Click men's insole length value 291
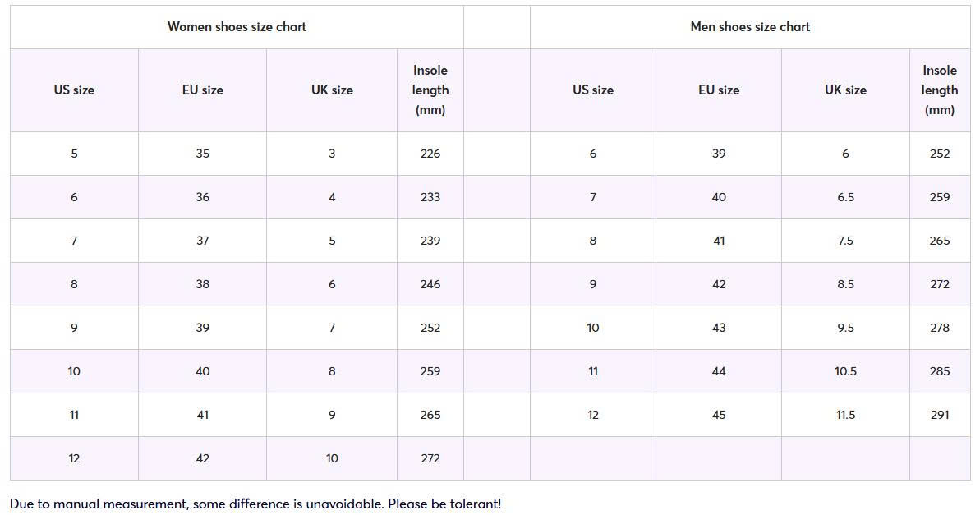Viewport: 980px width, 515px height. (940, 415)
